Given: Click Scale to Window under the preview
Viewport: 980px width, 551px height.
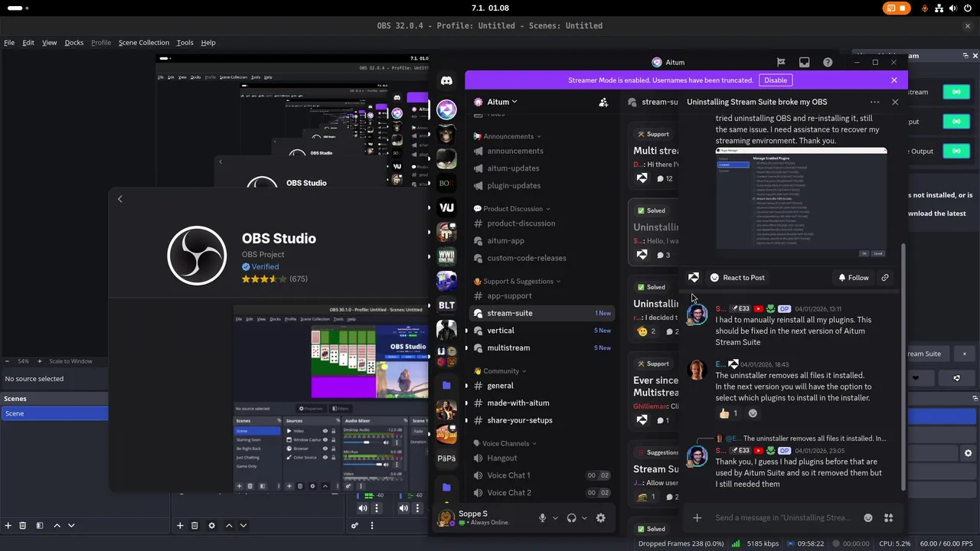Looking at the screenshot, I should point(71,361).
